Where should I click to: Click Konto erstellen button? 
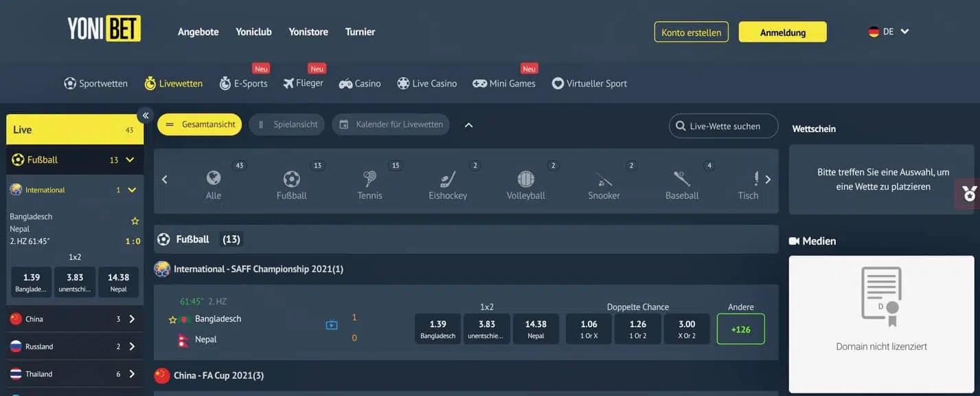pyautogui.click(x=691, y=32)
